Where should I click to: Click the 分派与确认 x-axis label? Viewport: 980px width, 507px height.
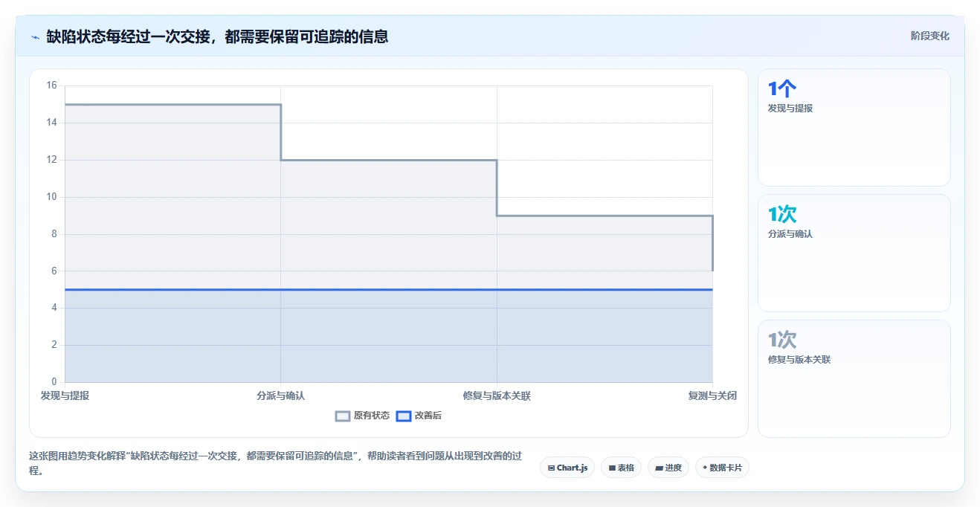point(280,395)
